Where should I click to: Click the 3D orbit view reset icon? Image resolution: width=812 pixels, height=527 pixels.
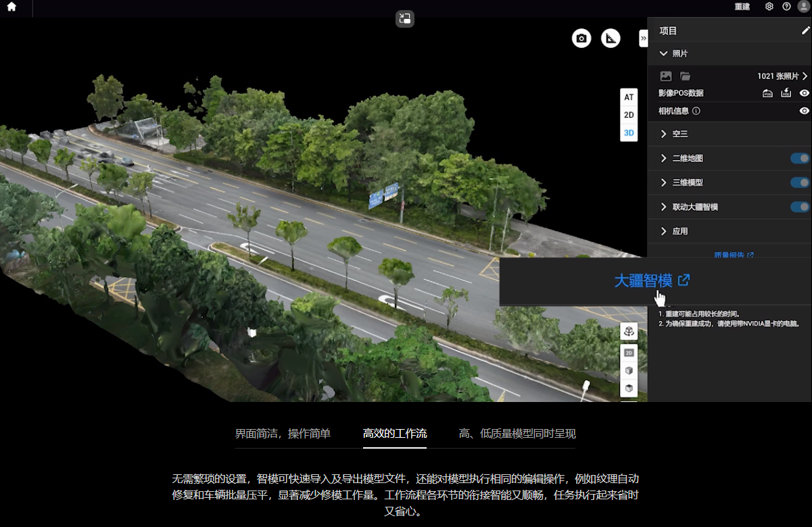pos(629,331)
